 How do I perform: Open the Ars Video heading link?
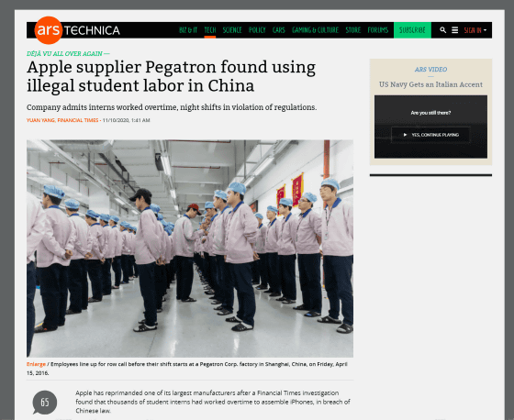pos(430,70)
